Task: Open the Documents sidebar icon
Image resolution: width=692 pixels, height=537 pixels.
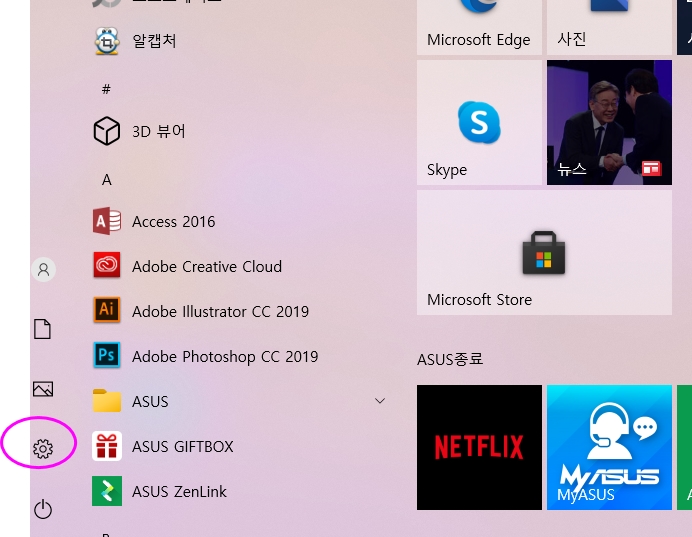Action: click(x=42, y=329)
